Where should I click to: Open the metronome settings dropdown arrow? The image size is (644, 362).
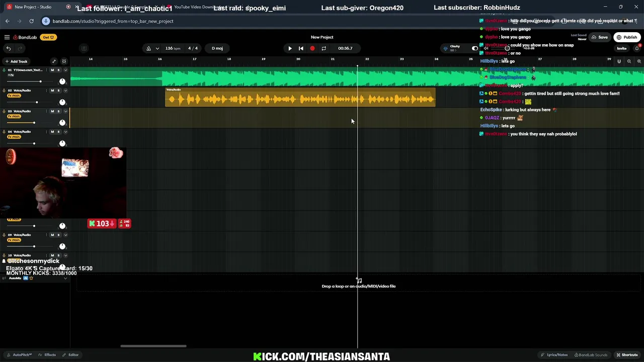tap(157, 48)
